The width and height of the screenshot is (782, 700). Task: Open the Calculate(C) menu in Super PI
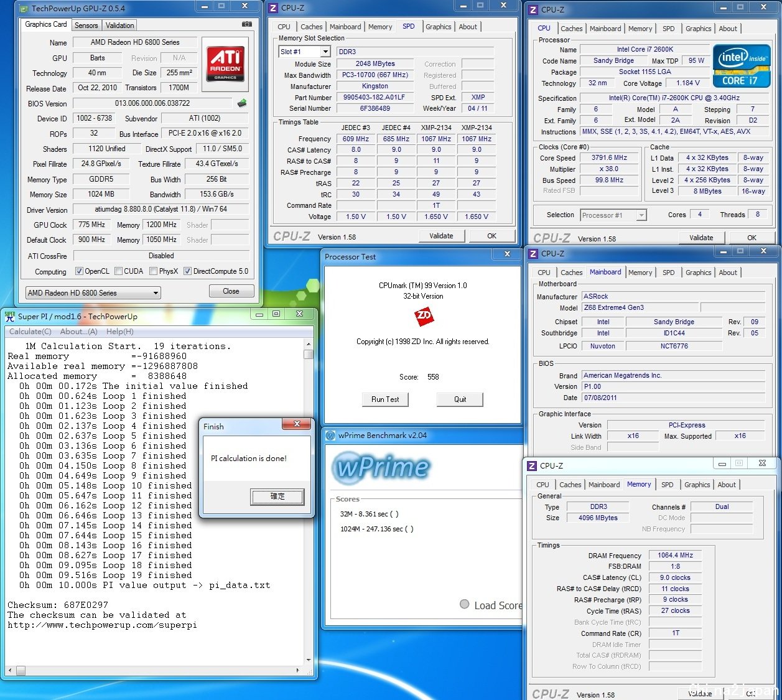[x=30, y=332]
